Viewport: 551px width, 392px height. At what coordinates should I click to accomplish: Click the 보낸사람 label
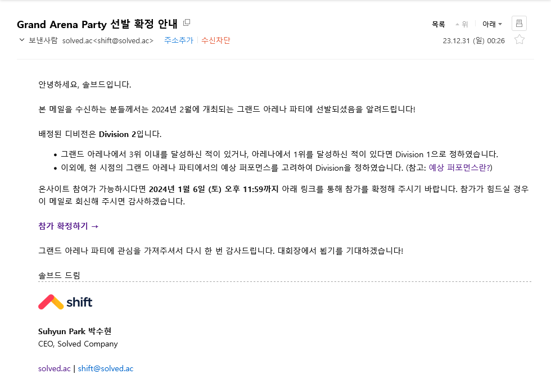click(43, 40)
